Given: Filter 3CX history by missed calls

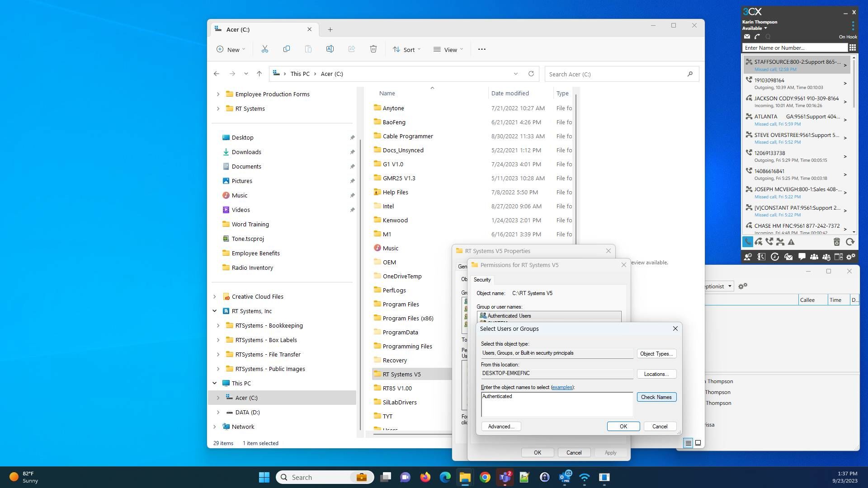Looking at the screenshot, I should pyautogui.click(x=780, y=242).
